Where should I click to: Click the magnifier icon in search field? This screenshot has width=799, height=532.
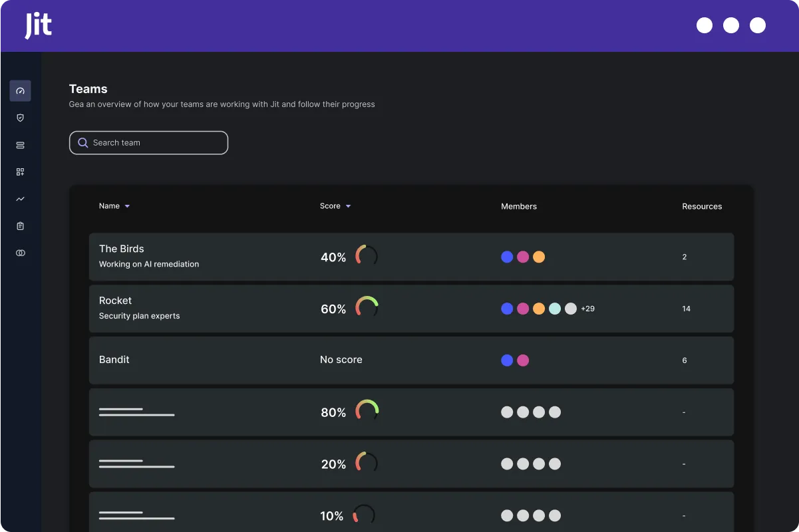[82, 142]
